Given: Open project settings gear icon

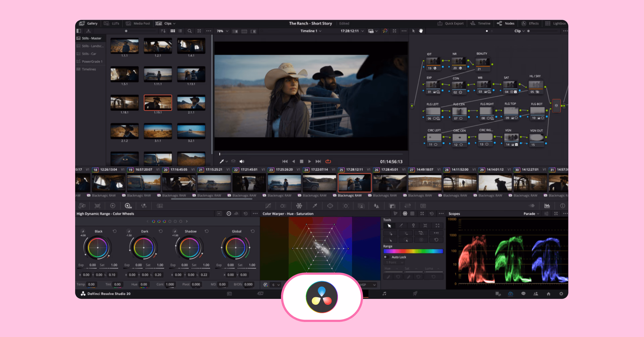Looking at the screenshot, I should pos(561,294).
